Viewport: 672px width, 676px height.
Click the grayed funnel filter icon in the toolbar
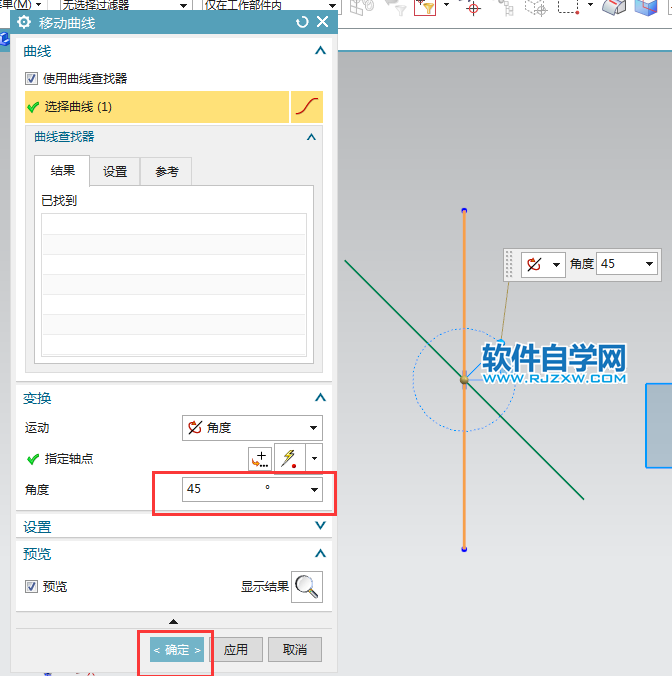point(396,7)
